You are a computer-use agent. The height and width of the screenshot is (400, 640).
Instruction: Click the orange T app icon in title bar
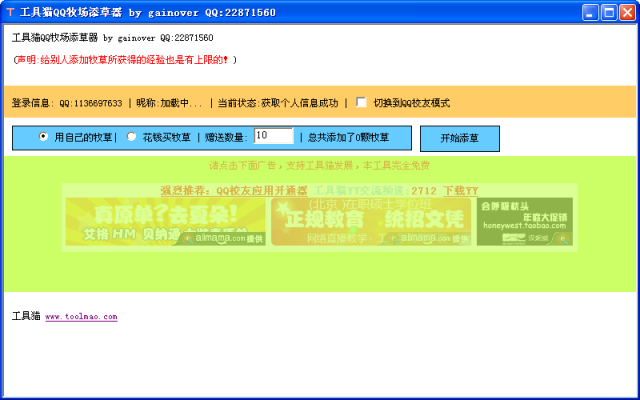(10, 12)
